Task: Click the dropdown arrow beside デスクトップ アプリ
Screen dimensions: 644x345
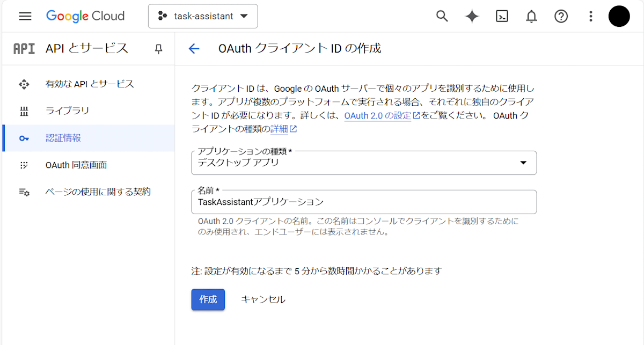Action: [523, 163]
